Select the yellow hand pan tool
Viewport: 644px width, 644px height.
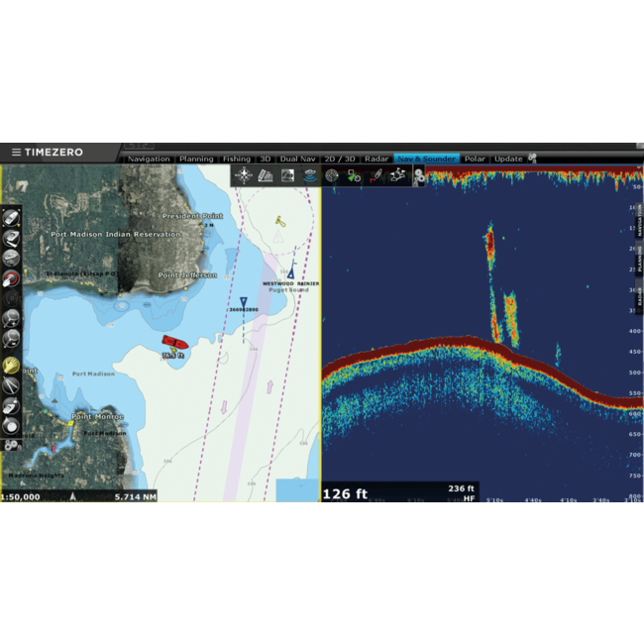(x=11, y=366)
